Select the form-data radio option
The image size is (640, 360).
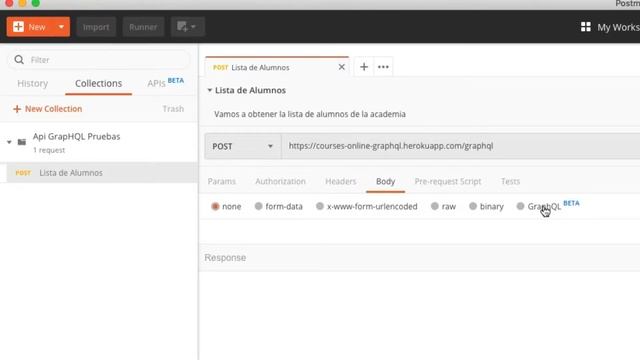pos(258,206)
